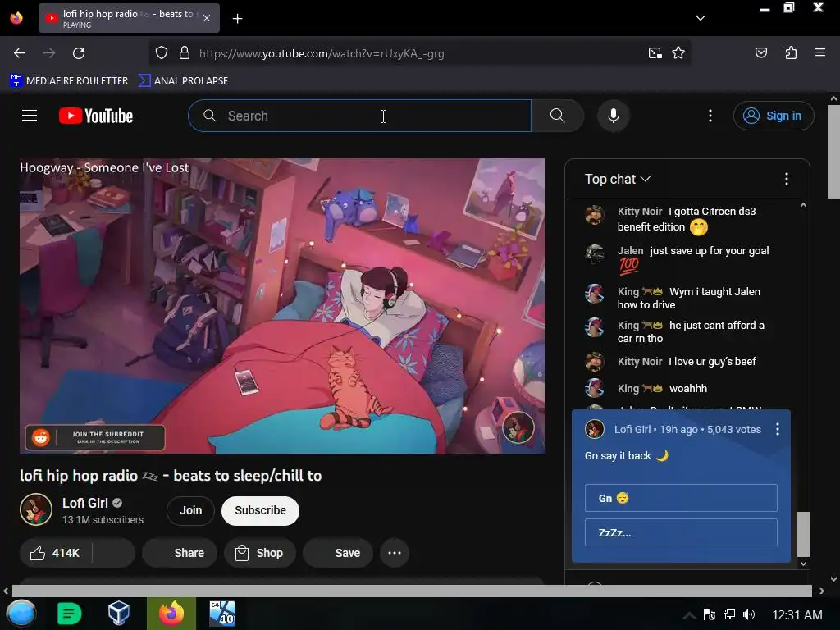Show hidden system tray icons
840x630 pixels.
[689, 614]
